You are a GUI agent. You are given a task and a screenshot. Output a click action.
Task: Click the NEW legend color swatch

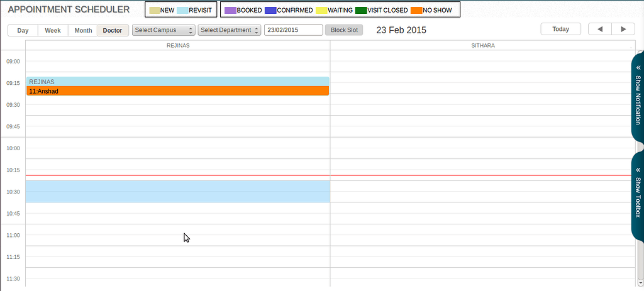coord(155,10)
